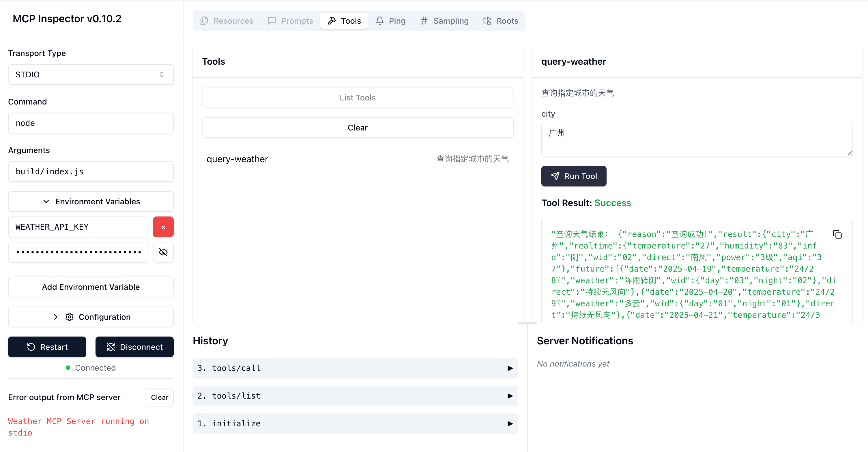Click the Roots tab tree icon
Viewport: 868px width, 452px height.
(487, 21)
